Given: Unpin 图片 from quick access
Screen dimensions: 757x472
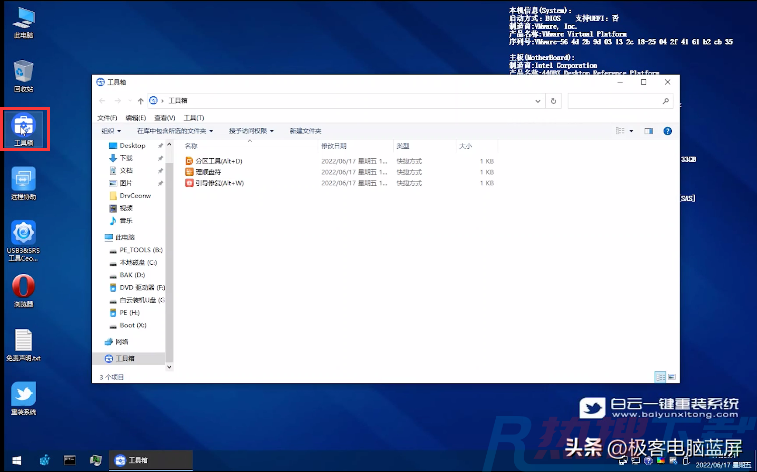Looking at the screenshot, I should [x=160, y=183].
